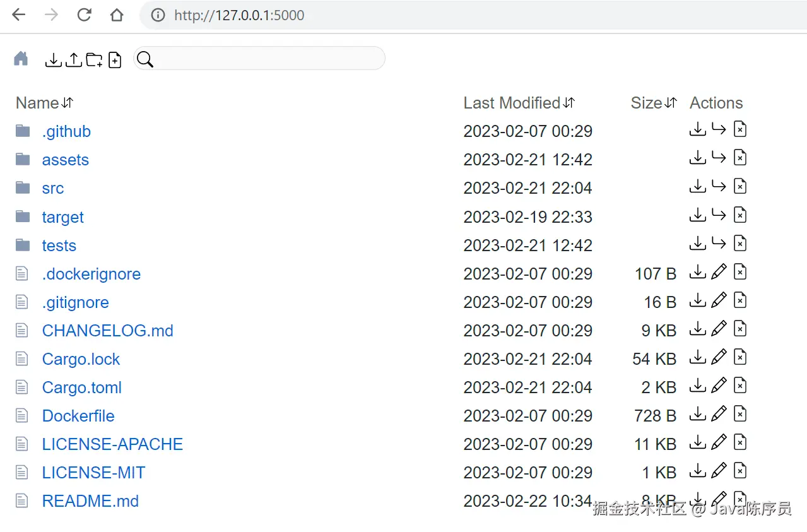The image size is (807, 532).
Task: Edit the Cargo.toml file
Action: (719, 386)
